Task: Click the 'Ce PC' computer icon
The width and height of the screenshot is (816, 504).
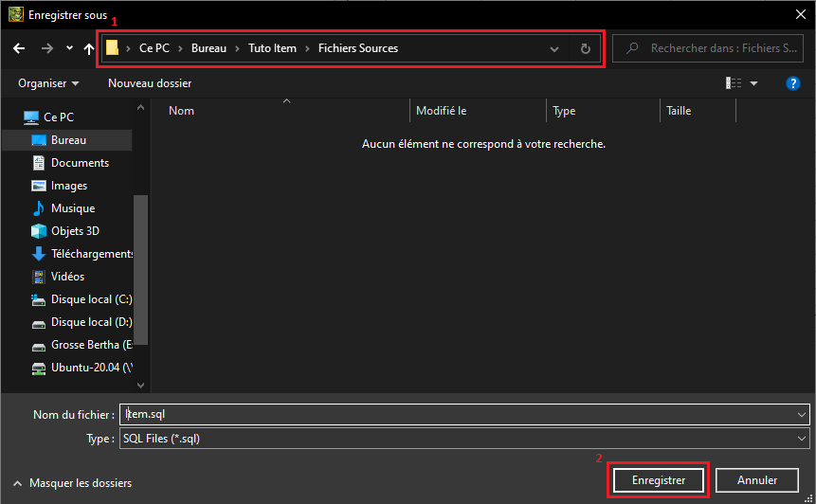Action: pyautogui.click(x=31, y=117)
